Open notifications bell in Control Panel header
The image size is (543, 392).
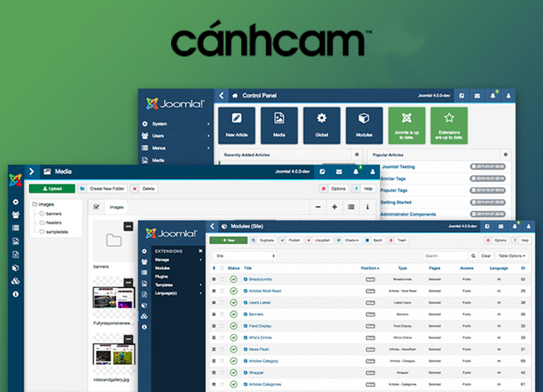[x=492, y=95]
